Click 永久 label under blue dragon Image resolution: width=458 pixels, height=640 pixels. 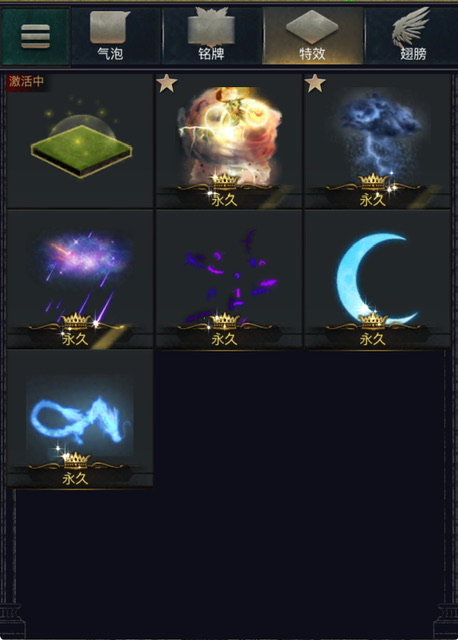point(75,478)
